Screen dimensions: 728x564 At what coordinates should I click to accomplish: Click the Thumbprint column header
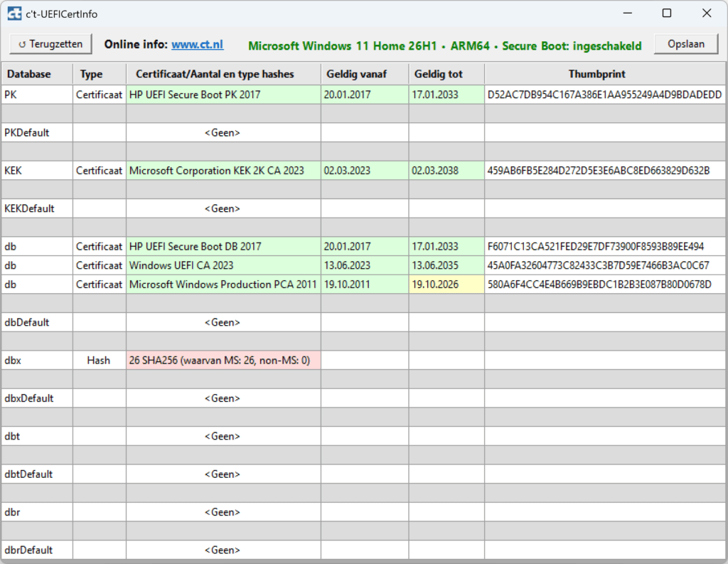605,74
